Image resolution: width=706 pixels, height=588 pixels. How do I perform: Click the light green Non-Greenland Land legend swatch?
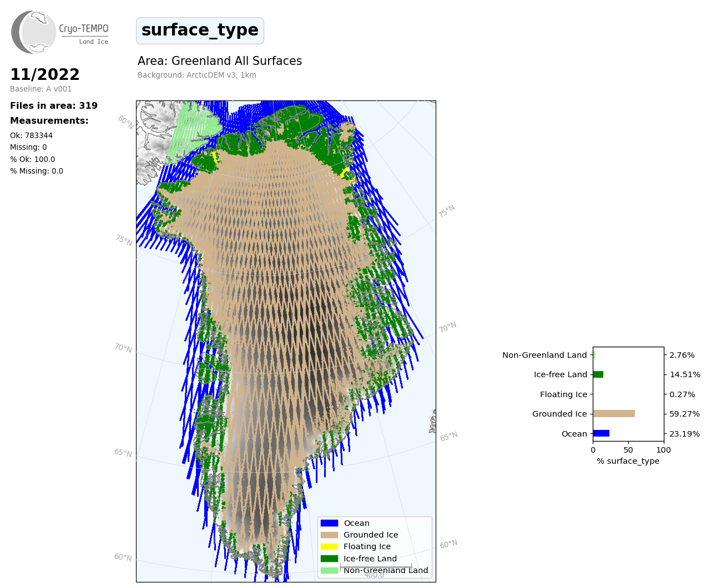coord(329,570)
